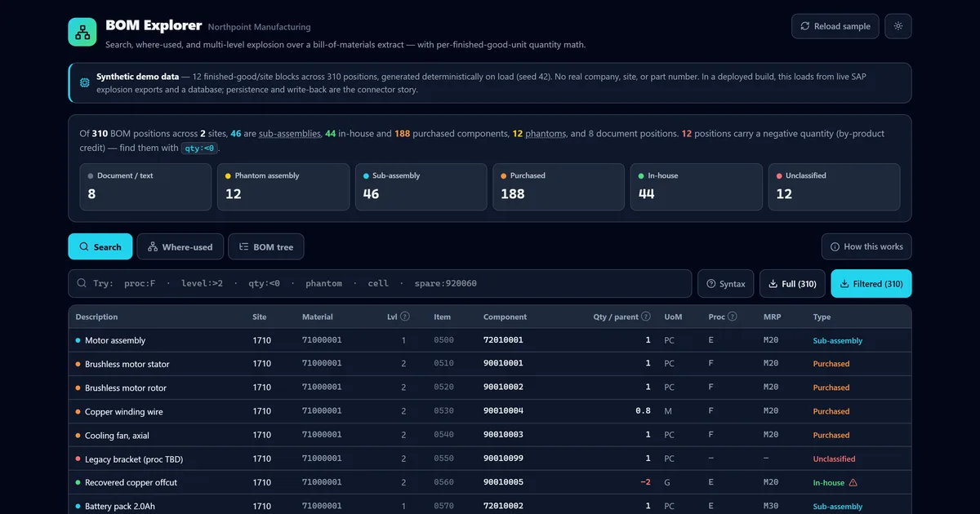Switch to the Search tab
980x514 pixels.
[x=100, y=246]
